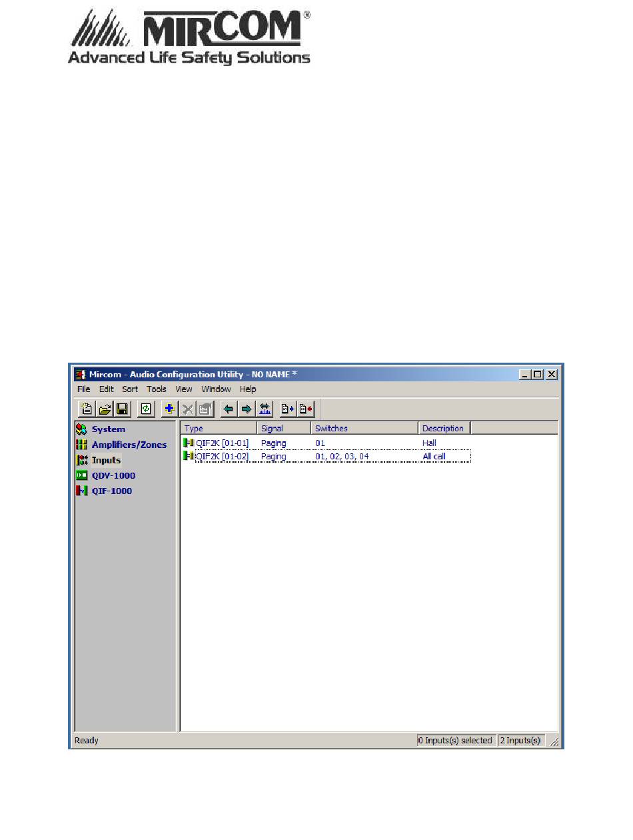Open the Edit menu
The width and height of the screenshot is (633, 840).
[107, 389]
